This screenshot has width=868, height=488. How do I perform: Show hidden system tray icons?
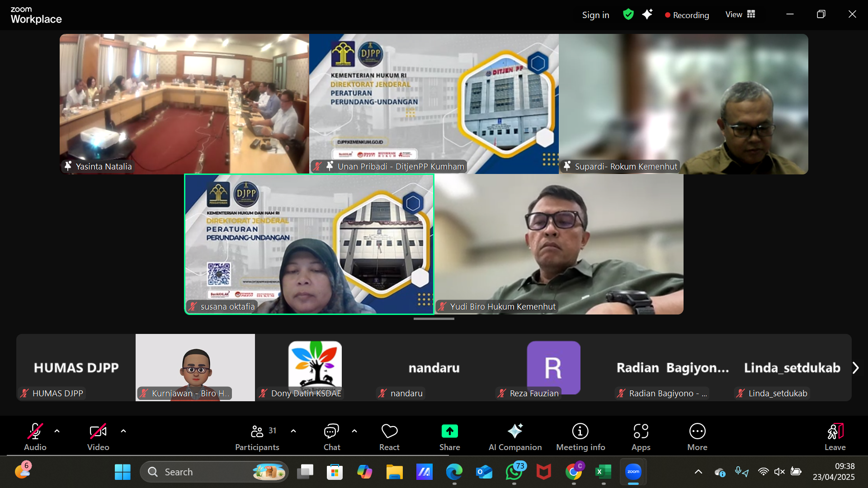coord(698,472)
